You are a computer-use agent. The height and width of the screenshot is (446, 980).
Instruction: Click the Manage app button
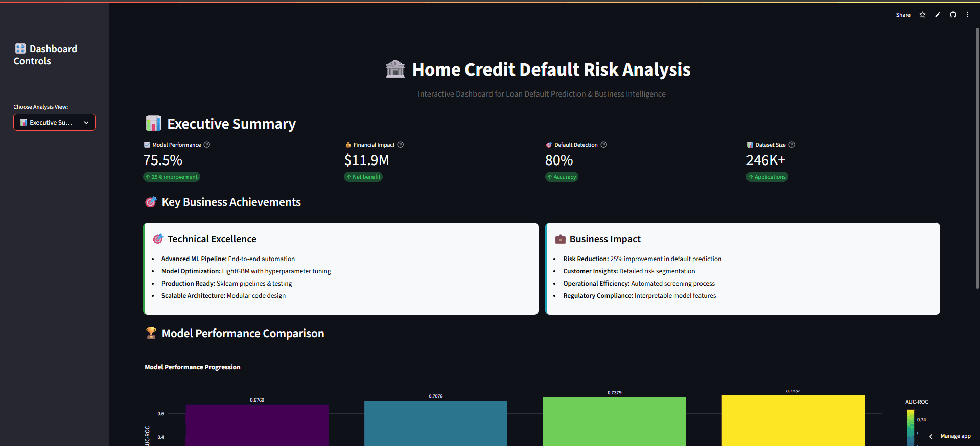click(955, 436)
